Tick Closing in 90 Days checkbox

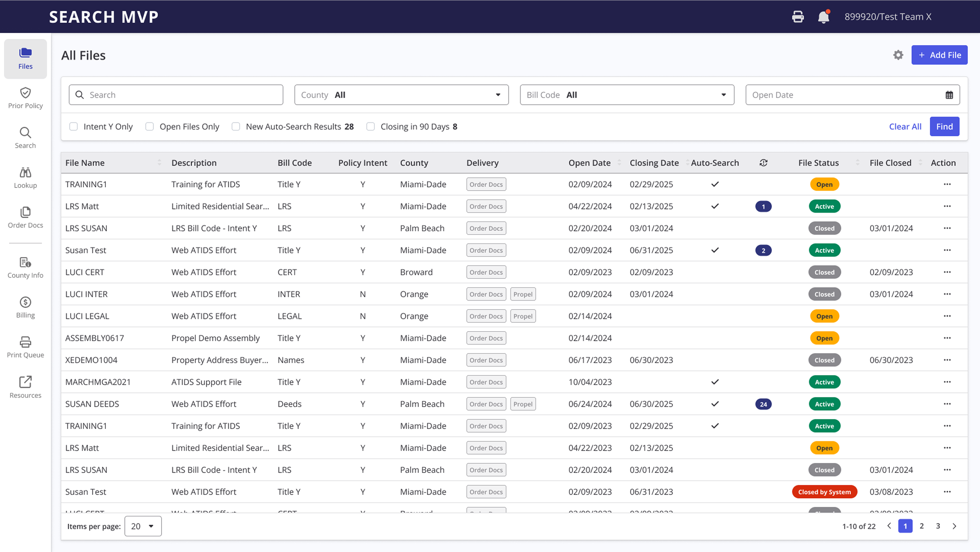[370, 127]
